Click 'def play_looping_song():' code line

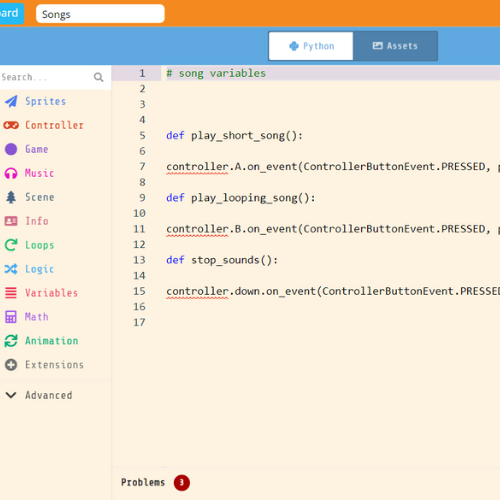241,198
